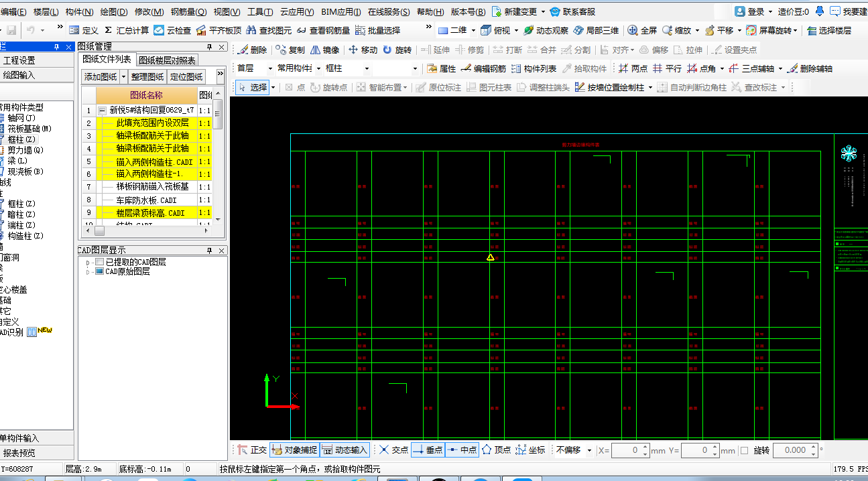Expand 添加图纸 dropdown arrow

click(124, 77)
